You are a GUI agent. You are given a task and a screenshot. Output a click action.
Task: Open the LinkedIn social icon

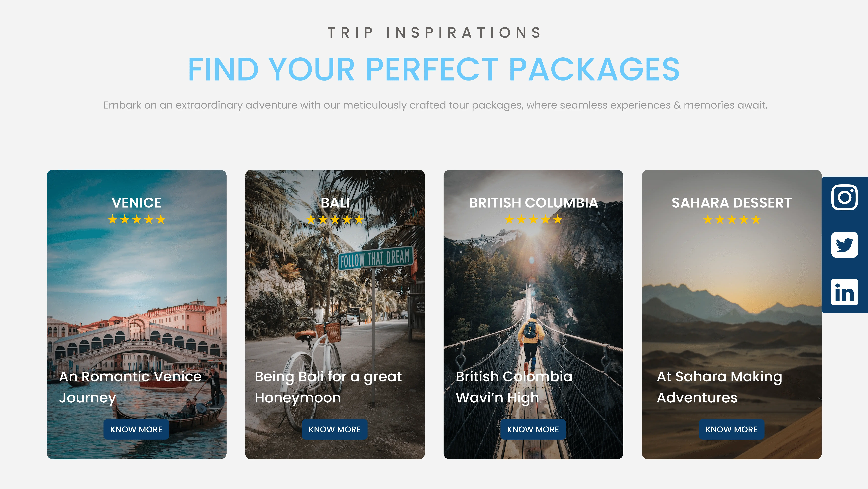pos(844,292)
